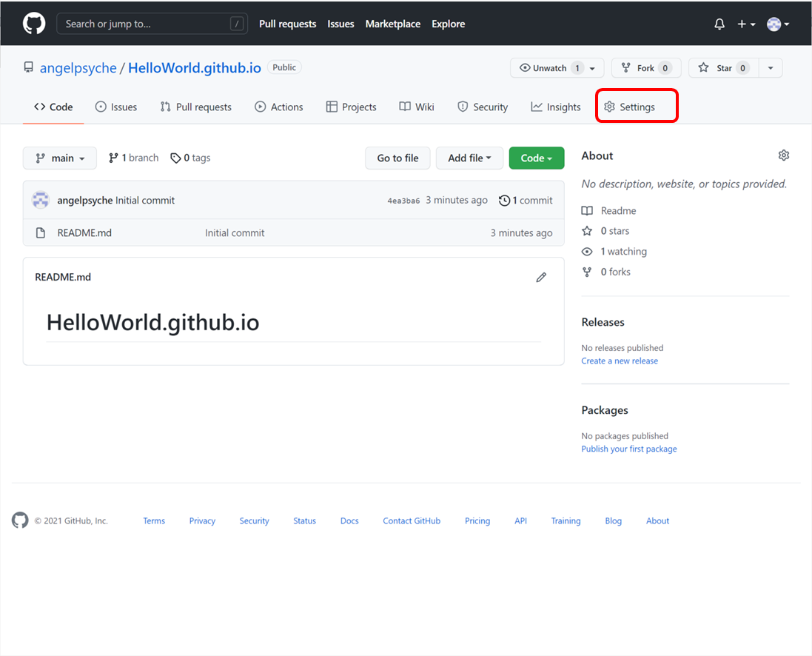Open the HelloWorld.github.io repository link
812x656 pixels.
195,68
